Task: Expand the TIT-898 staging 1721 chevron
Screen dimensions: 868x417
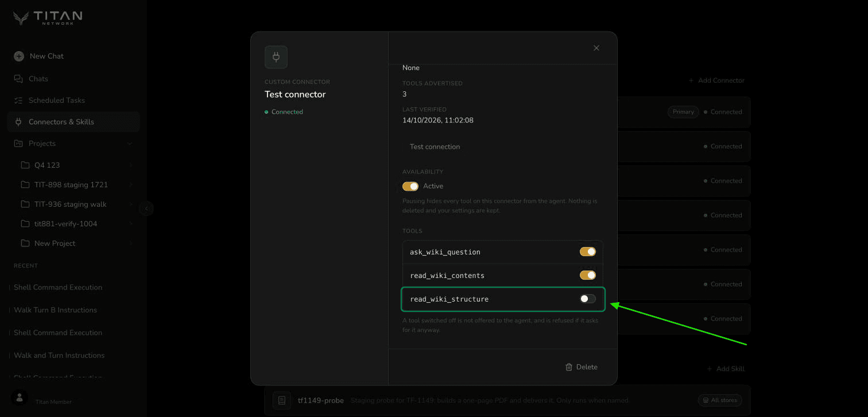Action: coord(131,184)
